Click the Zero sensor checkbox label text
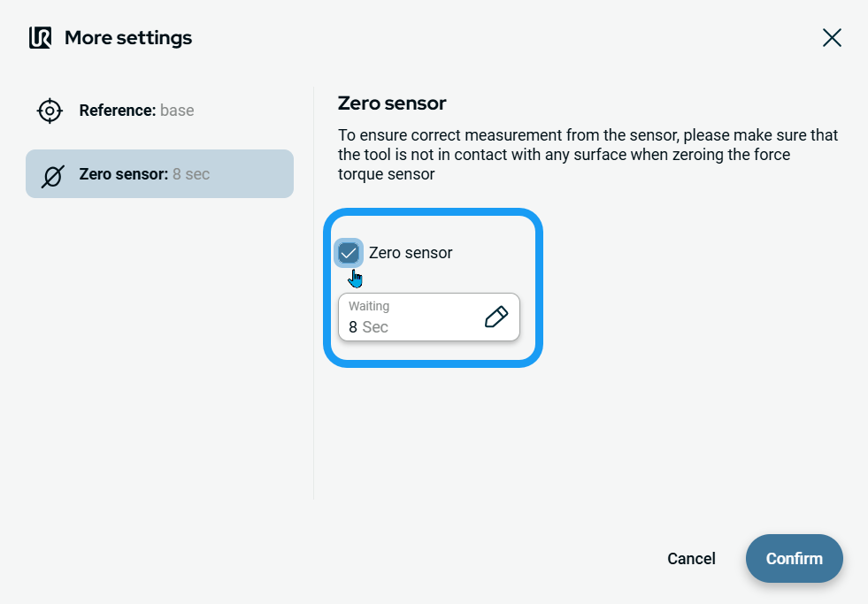 tap(411, 253)
